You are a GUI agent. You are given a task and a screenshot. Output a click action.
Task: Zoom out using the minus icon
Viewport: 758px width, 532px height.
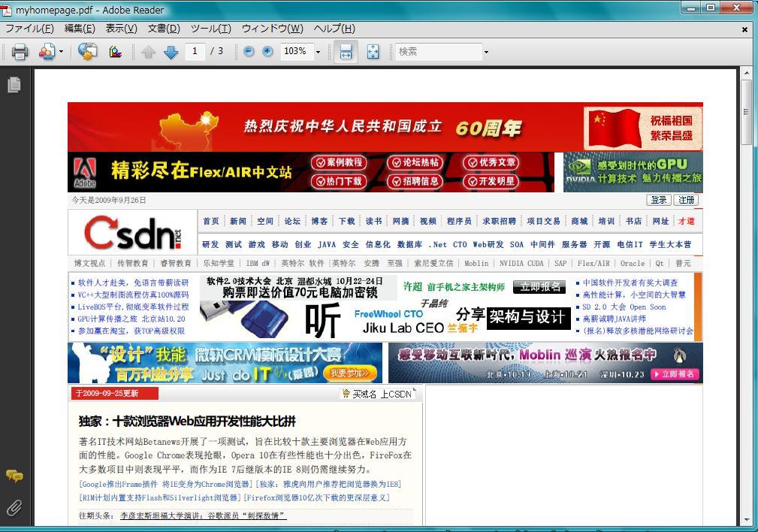pyautogui.click(x=248, y=52)
